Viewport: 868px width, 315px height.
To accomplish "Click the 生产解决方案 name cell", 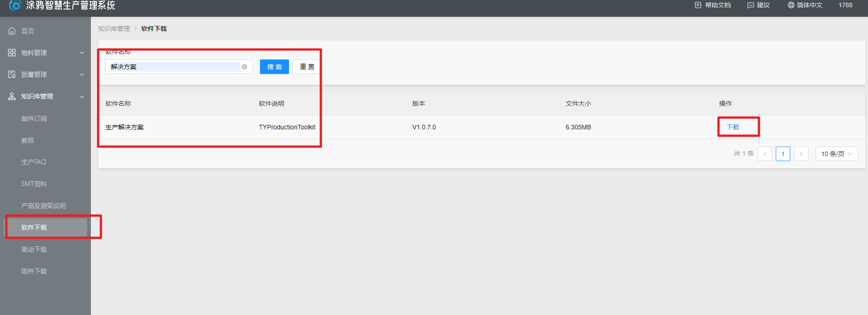I will [x=125, y=127].
